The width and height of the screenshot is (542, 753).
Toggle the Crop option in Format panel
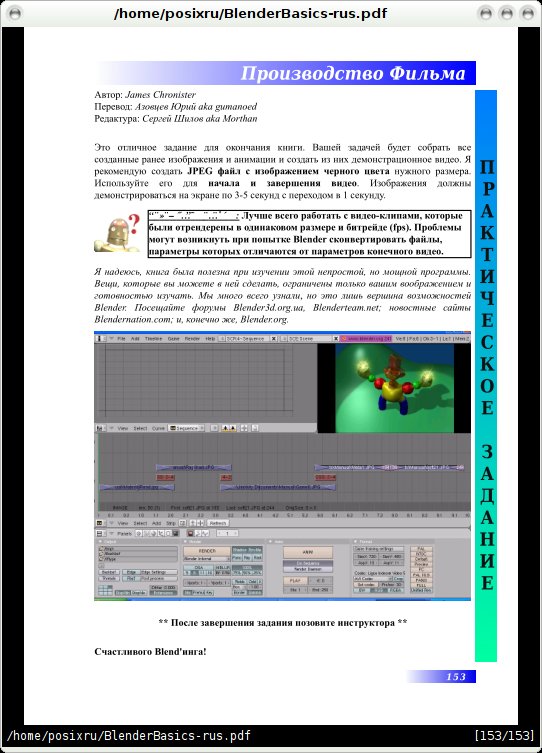pyautogui.click(x=397, y=579)
